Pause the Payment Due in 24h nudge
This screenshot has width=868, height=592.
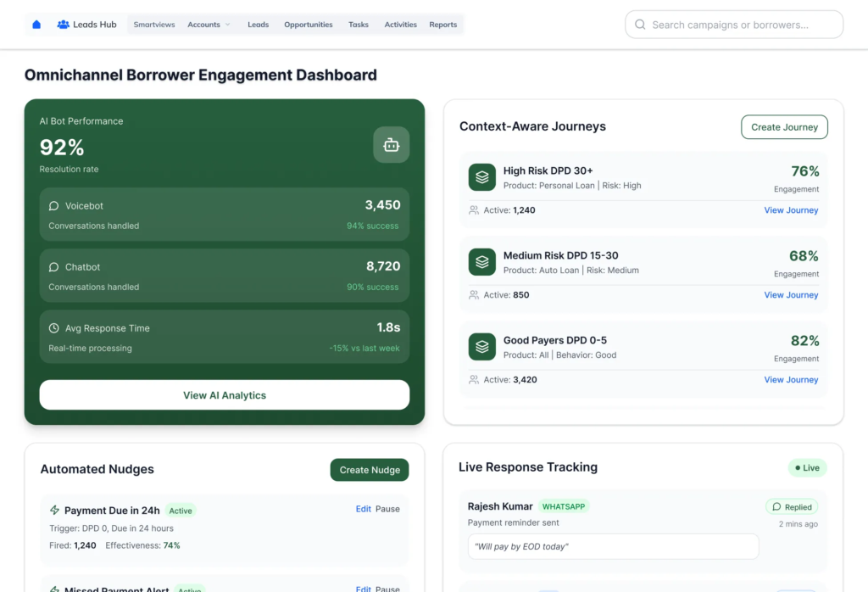[x=387, y=508]
